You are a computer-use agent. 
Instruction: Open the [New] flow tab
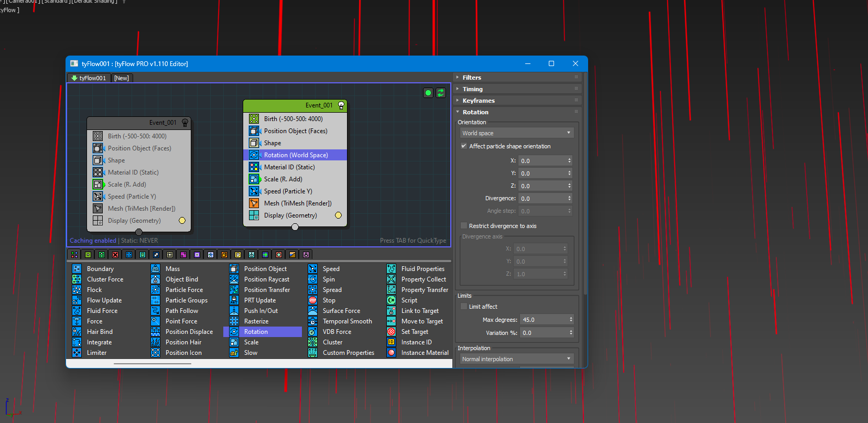pos(122,78)
